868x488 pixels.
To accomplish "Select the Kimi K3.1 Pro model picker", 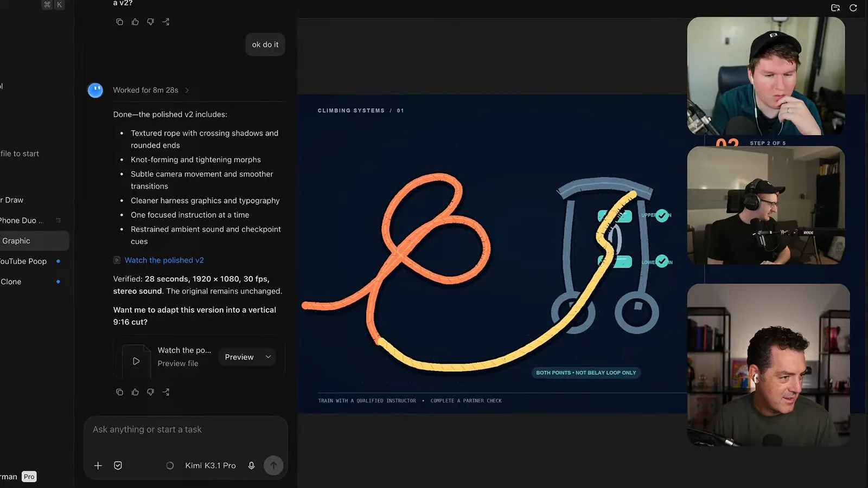I will tap(210, 465).
